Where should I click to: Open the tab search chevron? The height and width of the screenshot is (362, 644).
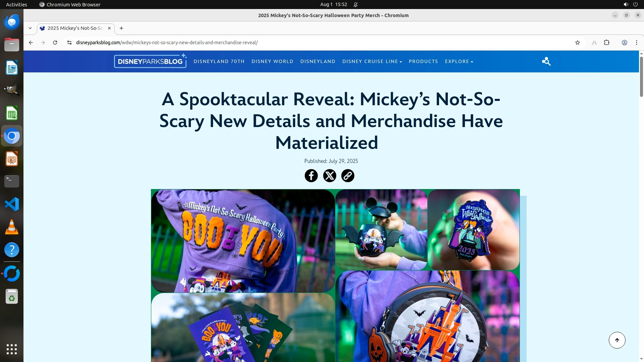30,28
